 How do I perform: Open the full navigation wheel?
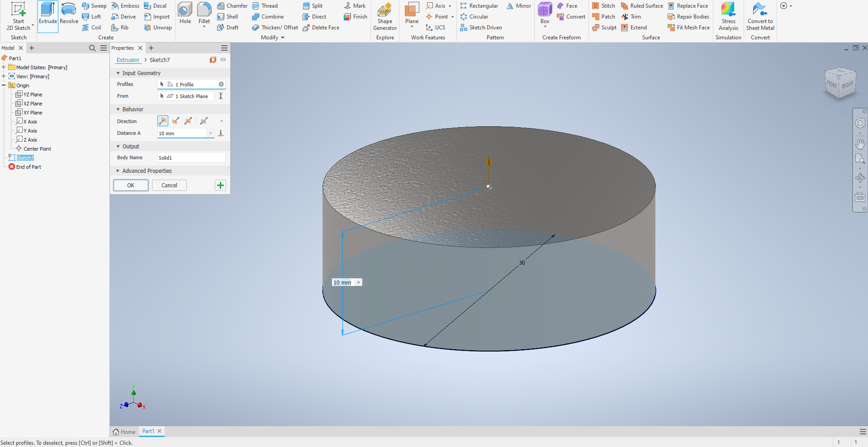tap(860, 123)
